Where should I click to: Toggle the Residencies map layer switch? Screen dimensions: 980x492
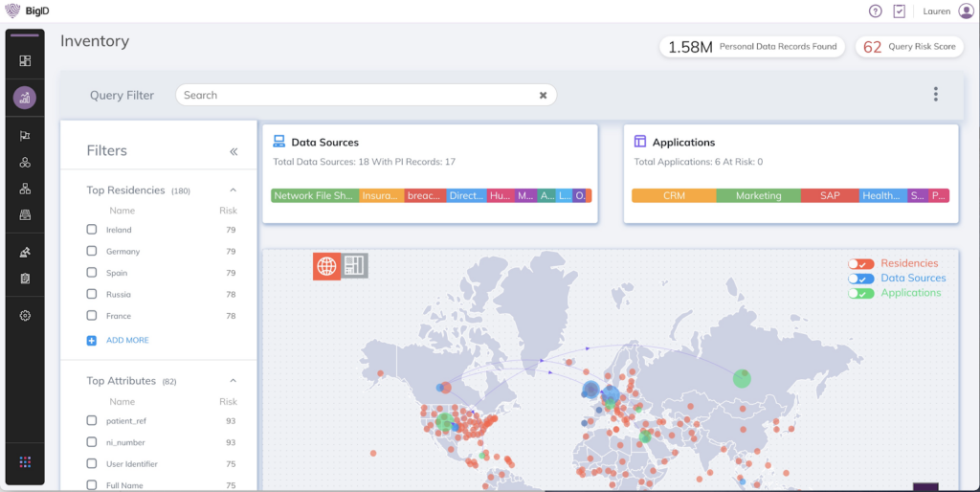(x=861, y=264)
